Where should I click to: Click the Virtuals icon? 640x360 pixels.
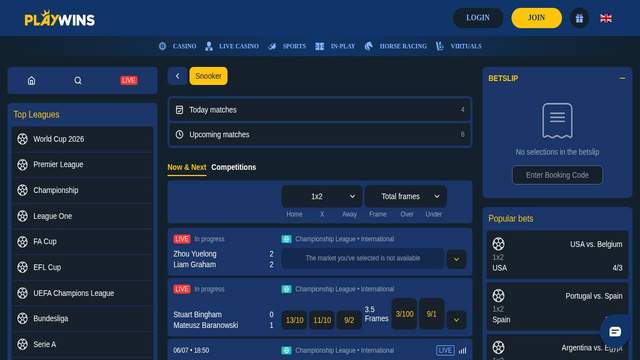click(440, 46)
